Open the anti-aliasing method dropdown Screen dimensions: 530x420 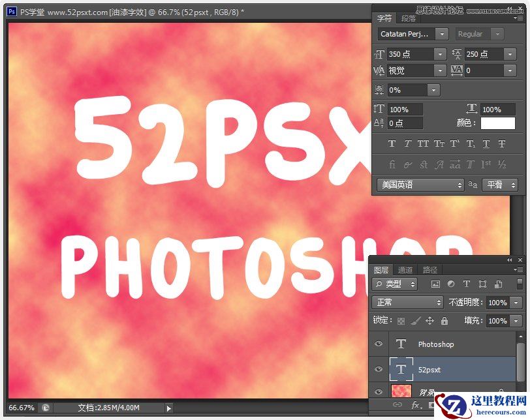499,185
